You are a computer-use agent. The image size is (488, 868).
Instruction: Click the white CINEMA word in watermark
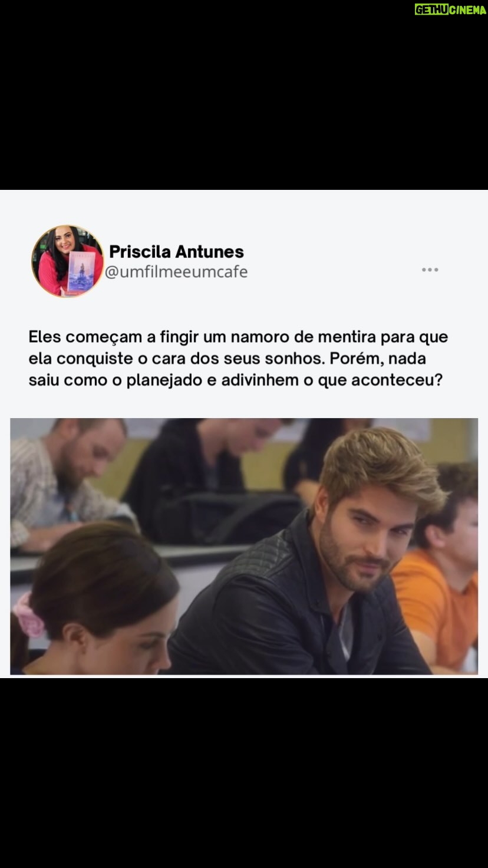468,9
